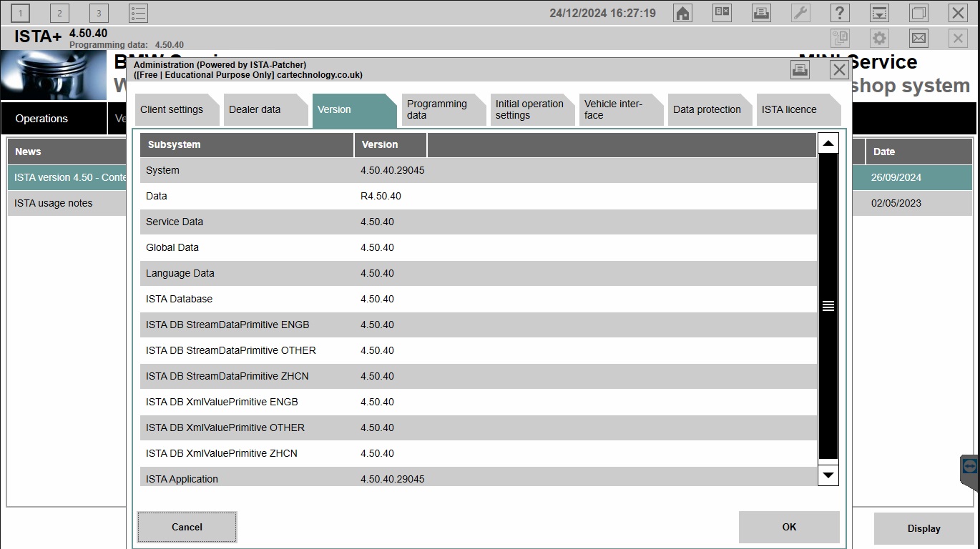
Task: Open the ISTA licence tab
Action: tap(790, 109)
